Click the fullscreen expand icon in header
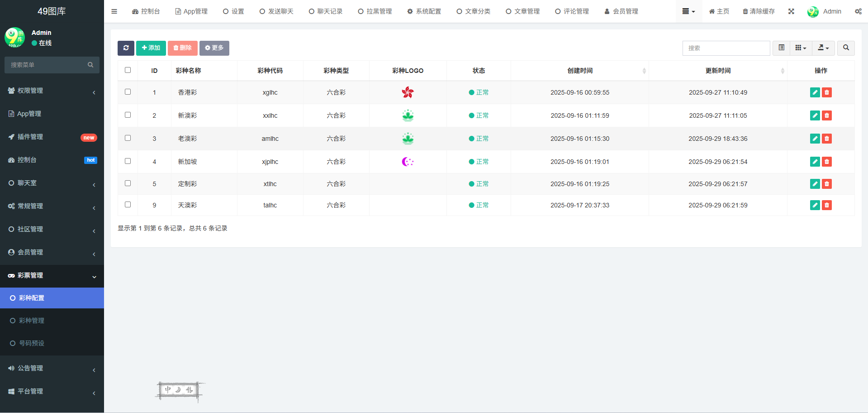 click(x=791, y=11)
